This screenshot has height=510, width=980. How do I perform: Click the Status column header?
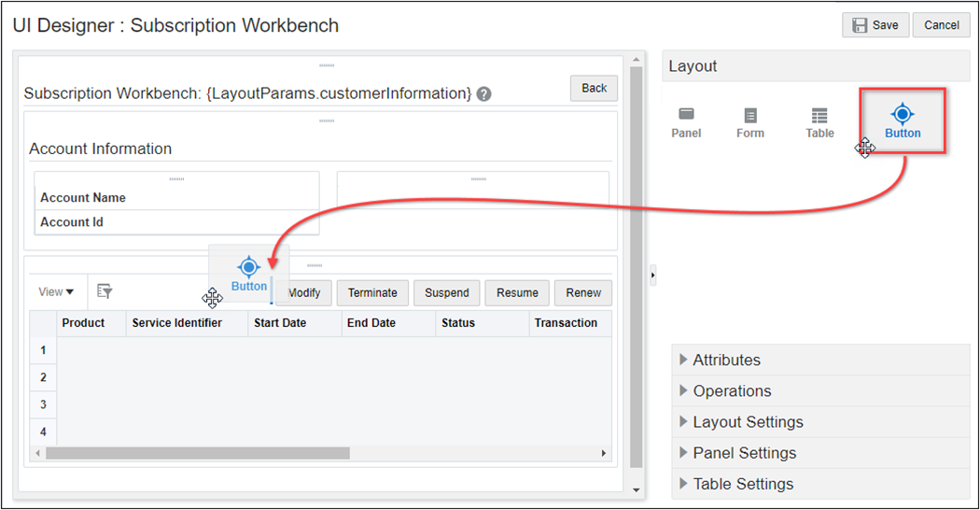point(482,323)
